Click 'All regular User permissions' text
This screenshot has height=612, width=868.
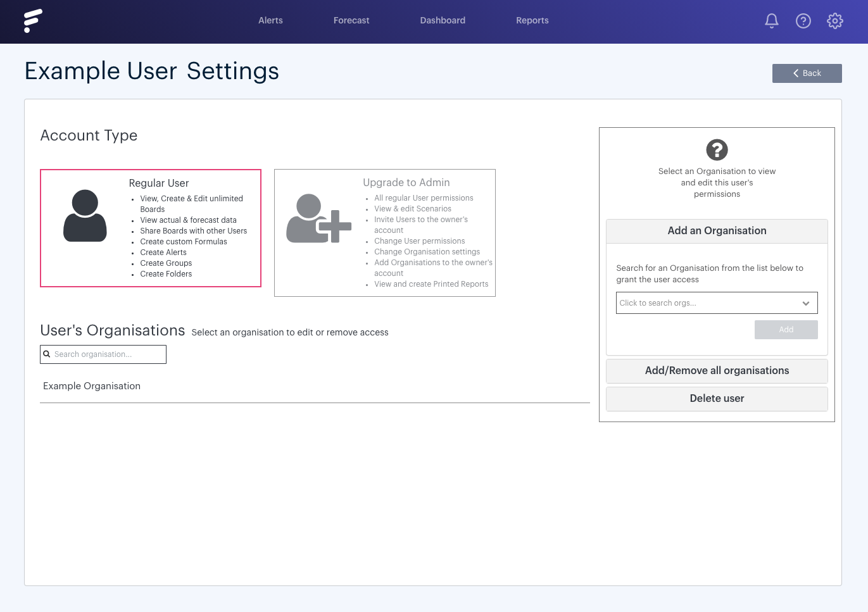click(424, 198)
